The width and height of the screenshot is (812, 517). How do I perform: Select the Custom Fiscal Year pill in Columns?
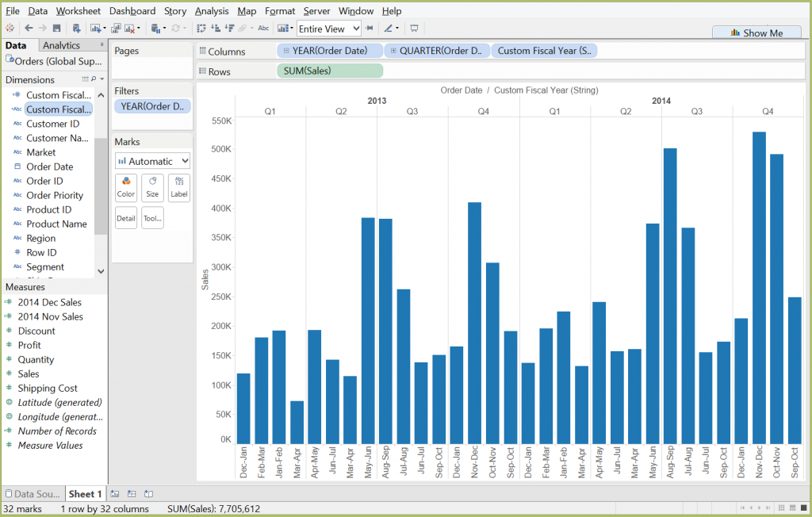[x=544, y=51]
